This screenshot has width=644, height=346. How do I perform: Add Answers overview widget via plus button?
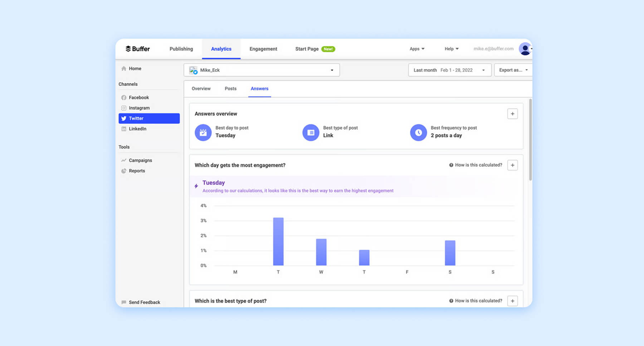(x=512, y=114)
